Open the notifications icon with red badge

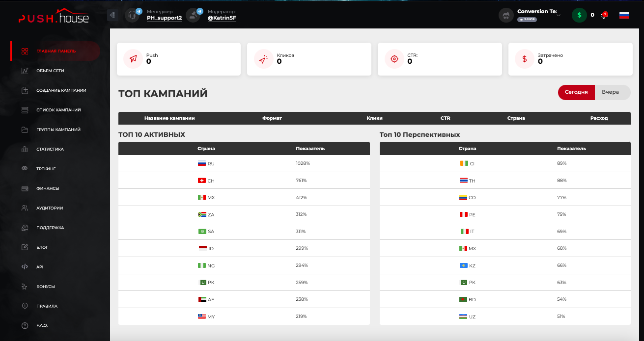[x=604, y=15]
